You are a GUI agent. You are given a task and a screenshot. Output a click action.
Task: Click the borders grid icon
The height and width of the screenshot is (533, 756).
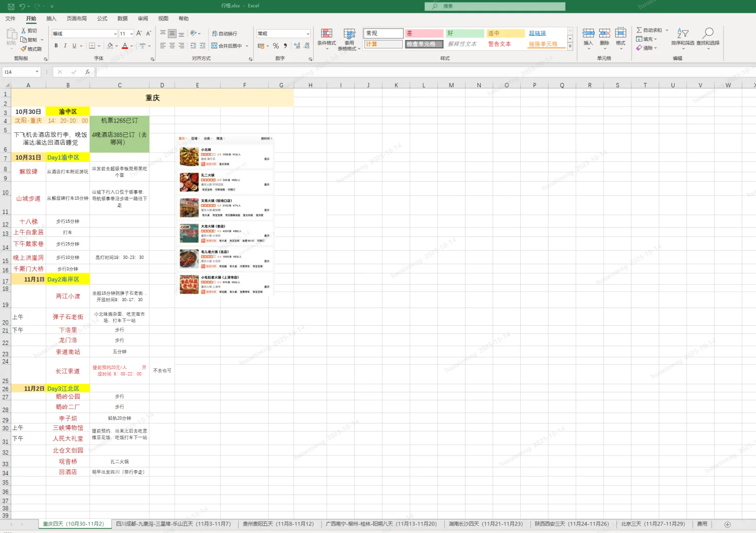pyautogui.click(x=92, y=46)
